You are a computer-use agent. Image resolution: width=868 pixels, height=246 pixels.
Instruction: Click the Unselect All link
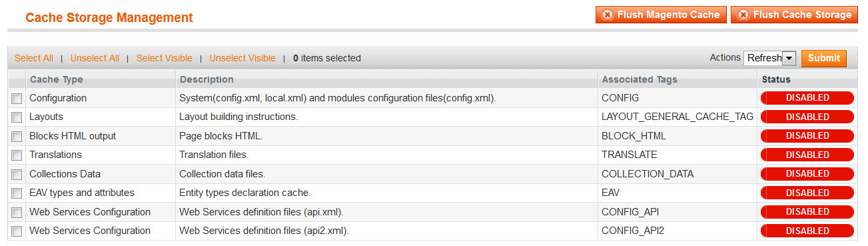point(95,58)
